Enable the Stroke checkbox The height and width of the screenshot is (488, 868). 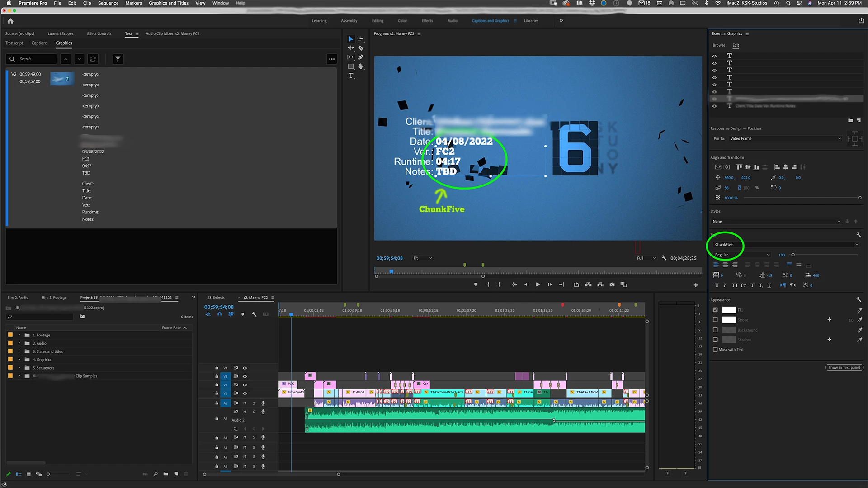[x=715, y=320]
